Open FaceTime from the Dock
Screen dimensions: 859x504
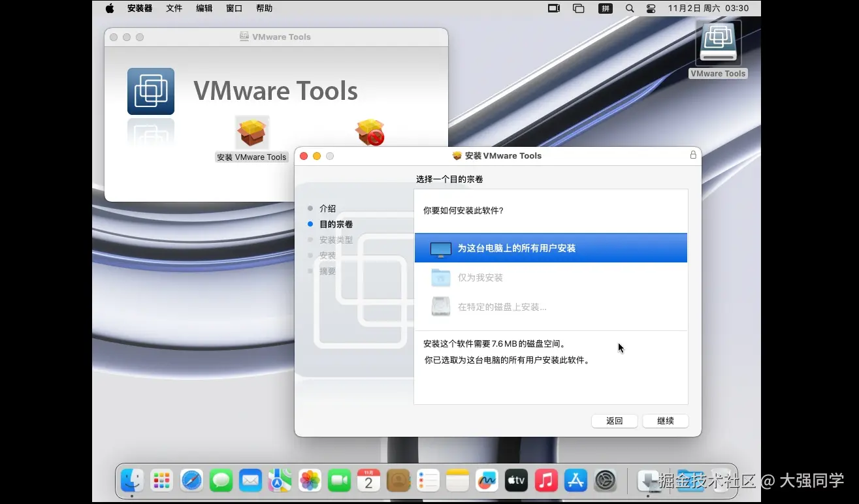click(340, 481)
